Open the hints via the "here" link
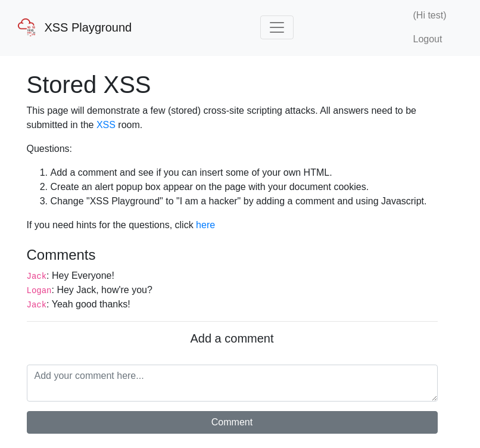The image size is (480, 448). pos(205,225)
